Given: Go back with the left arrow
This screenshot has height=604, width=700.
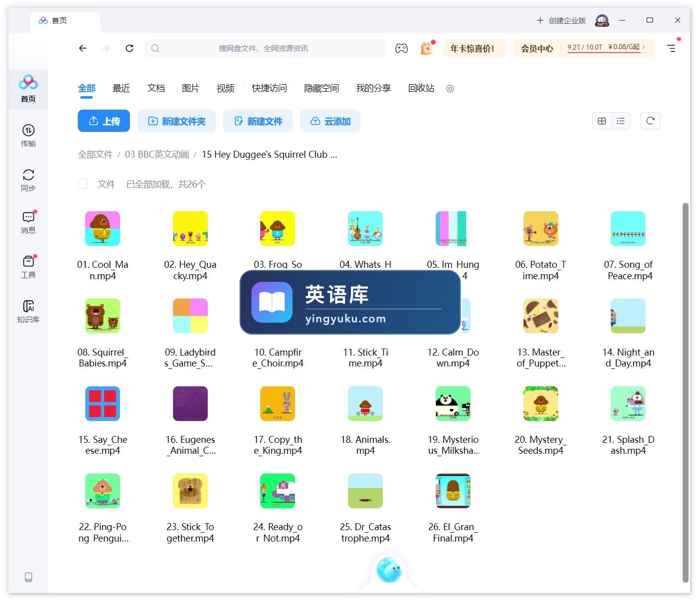Looking at the screenshot, I should (x=83, y=48).
